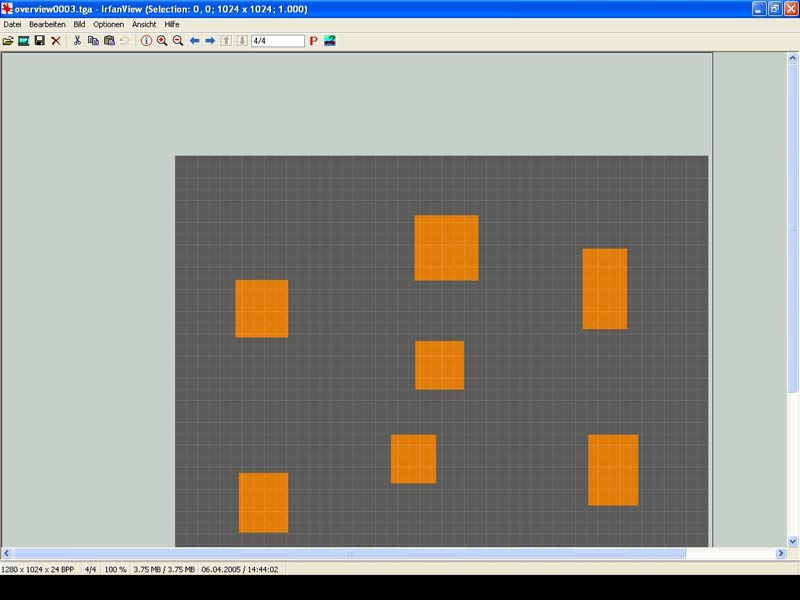Paste from clipboard icon
Image resolution: width=800 pixels, height=600 pixels.
click(x=109, y=41)
